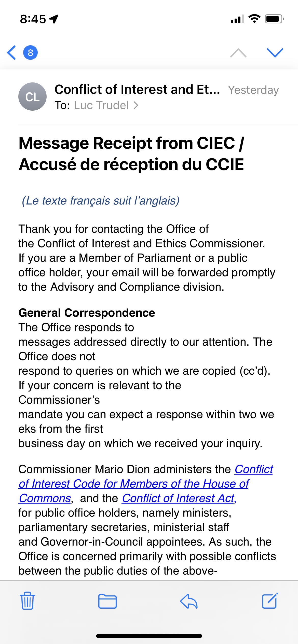Image resolution: width=298 pixels, height=644 pixels.
Task: Tap the CL sender avatar
Action: pyautogui.click(x=33, y=97)
